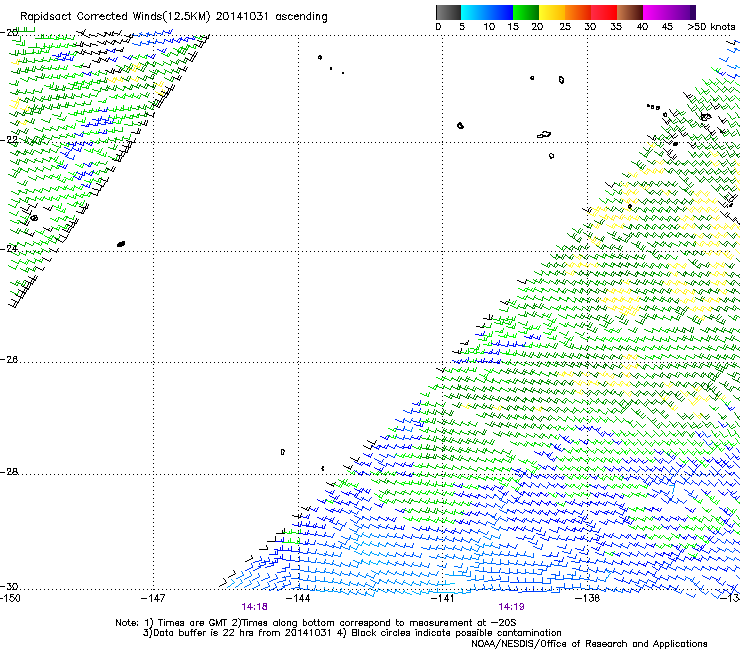740x650 pixels.
Task: Click the date 20141031 in the title
Action: point(242,17)
